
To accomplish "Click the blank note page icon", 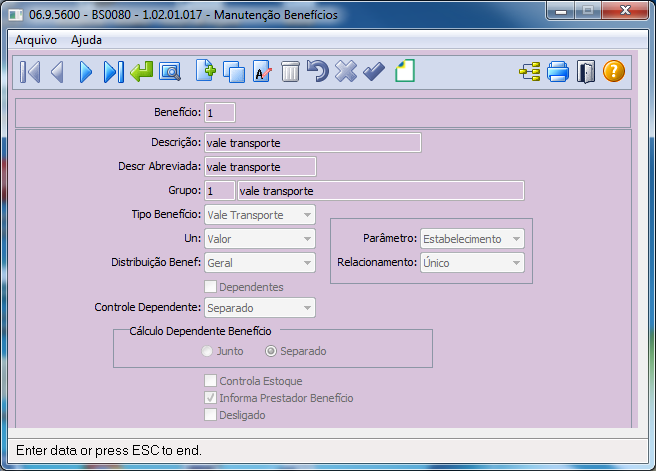I will pyautogui.click(x=405, y=71).
